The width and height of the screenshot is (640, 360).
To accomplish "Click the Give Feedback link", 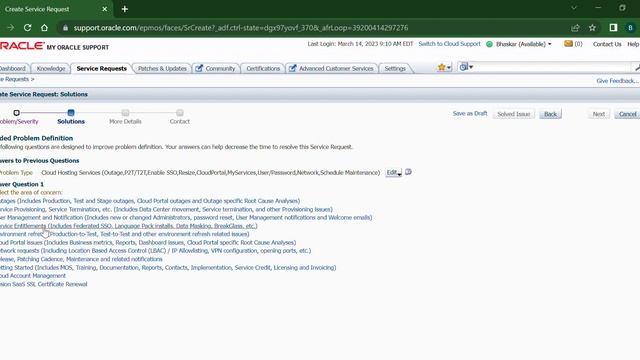I will [x=617, y=81].
